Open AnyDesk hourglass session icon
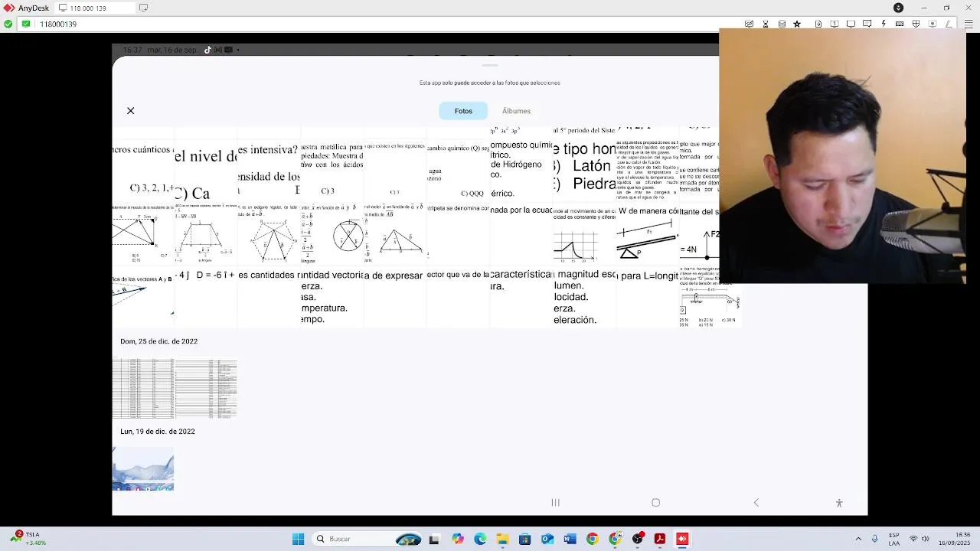Image resolution: width=980 pixels, height=551 pixels. 766,24
